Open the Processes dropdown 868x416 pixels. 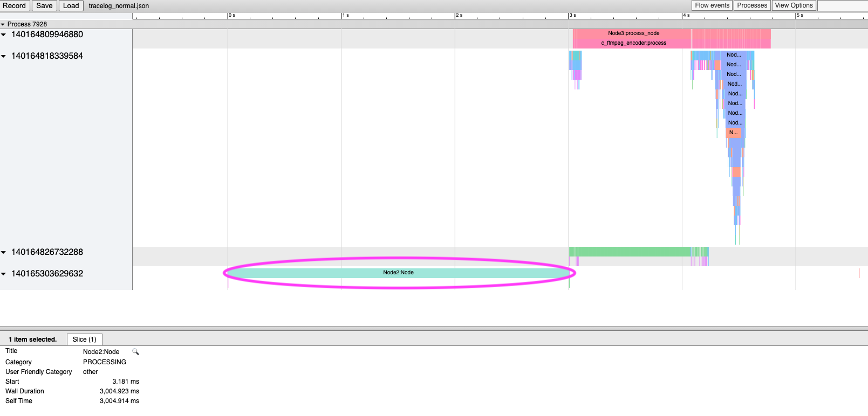[x=751, y=5]
